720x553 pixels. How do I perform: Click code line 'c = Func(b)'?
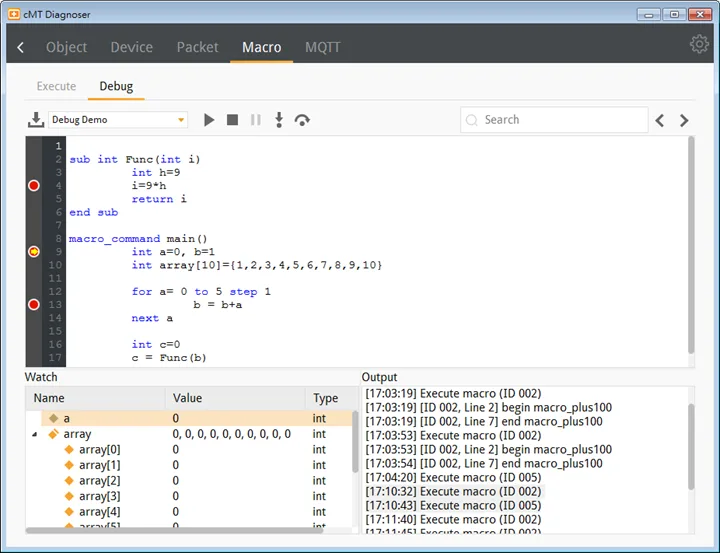click(x=169, y=358)
